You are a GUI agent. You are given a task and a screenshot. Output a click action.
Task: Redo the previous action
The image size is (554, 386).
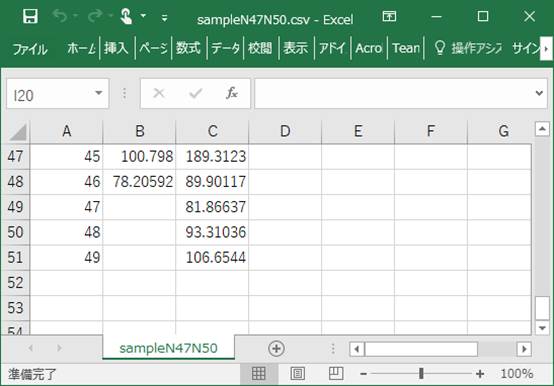[x=95, y=16]
